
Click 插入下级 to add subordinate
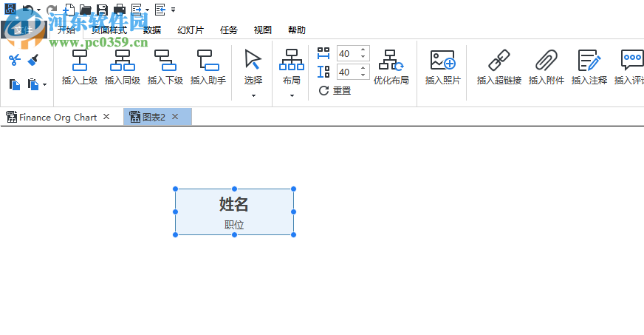[x=165, y=67]
